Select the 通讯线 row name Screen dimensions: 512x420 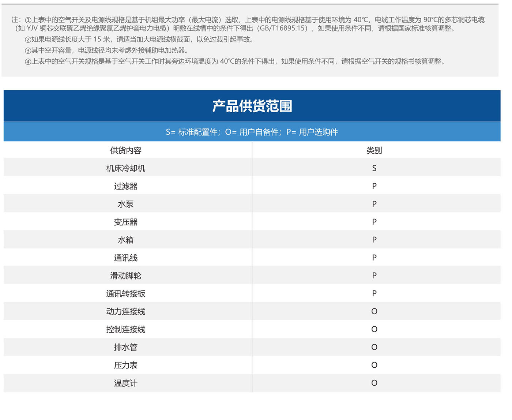[x=125, y=258]
